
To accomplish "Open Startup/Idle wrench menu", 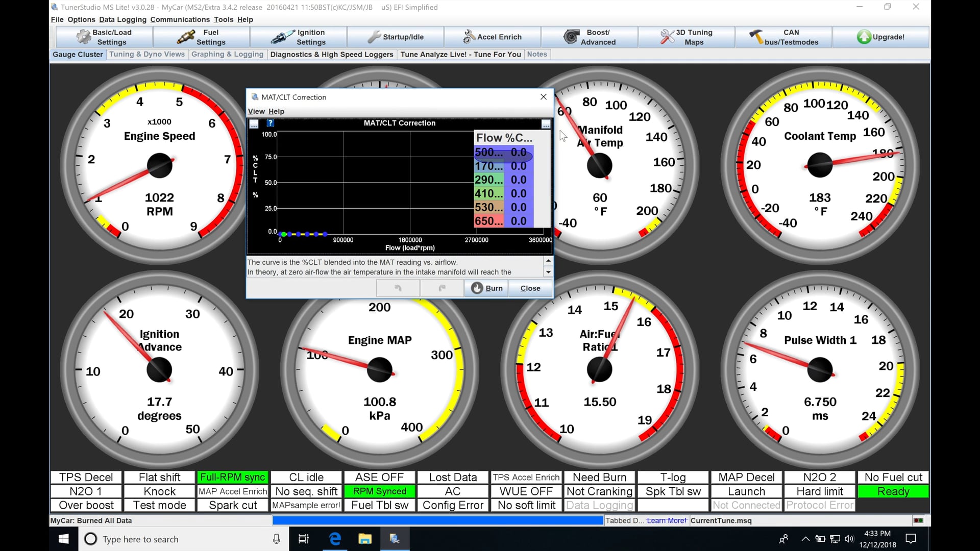I will [396, 37].
